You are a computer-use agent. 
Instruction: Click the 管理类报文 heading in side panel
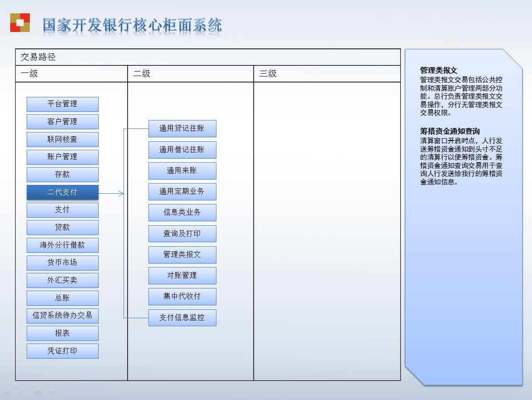point(439,71)
